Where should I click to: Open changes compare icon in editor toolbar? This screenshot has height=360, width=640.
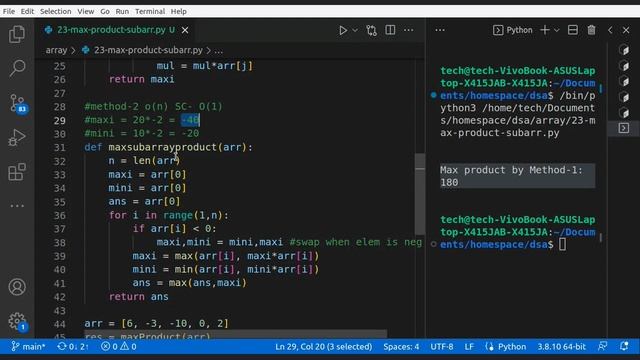(x=371, y=30)
